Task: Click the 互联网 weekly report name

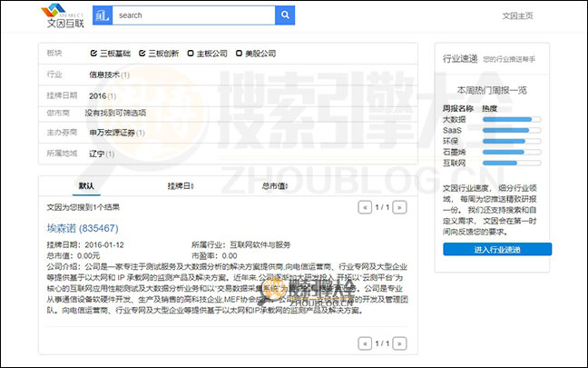Action: [454, 163]
